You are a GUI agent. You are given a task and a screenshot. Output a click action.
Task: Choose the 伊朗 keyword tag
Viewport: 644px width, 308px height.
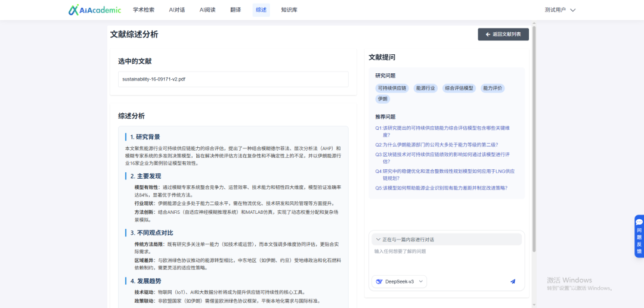pos(382,99)
